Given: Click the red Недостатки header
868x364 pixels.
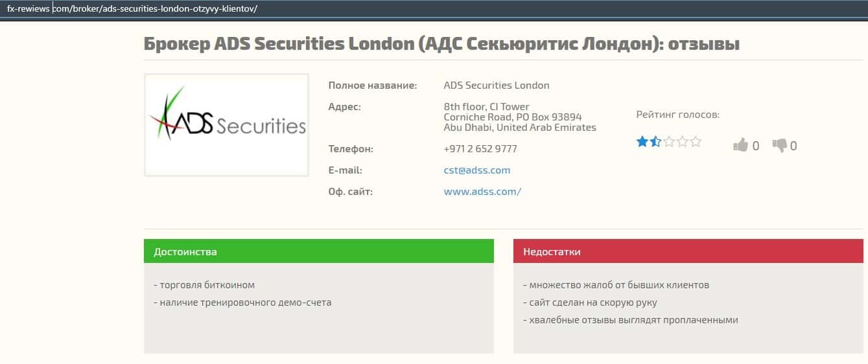Looking at the screenshot, I should click(688, 251).
